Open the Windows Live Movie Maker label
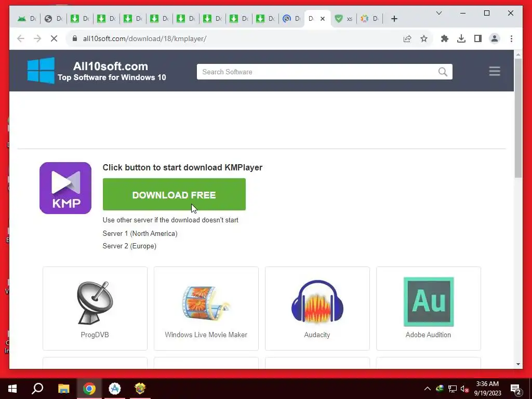 [x=206, y=335]
